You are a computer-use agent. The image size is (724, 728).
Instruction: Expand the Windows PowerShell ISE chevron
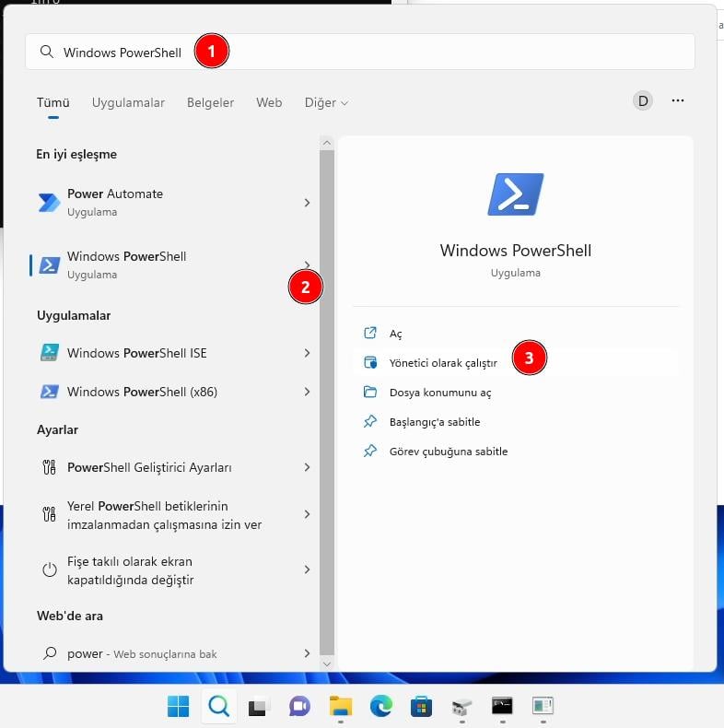tap(307, 353)
